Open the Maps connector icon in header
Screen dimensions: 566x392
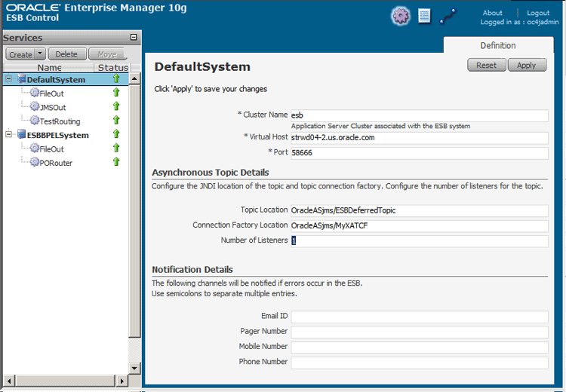click(x=448, y=17)
